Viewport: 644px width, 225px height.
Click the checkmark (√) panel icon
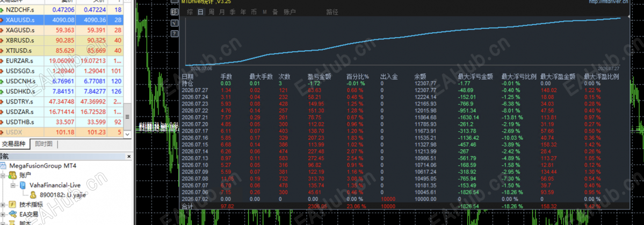tap(174, 23)
